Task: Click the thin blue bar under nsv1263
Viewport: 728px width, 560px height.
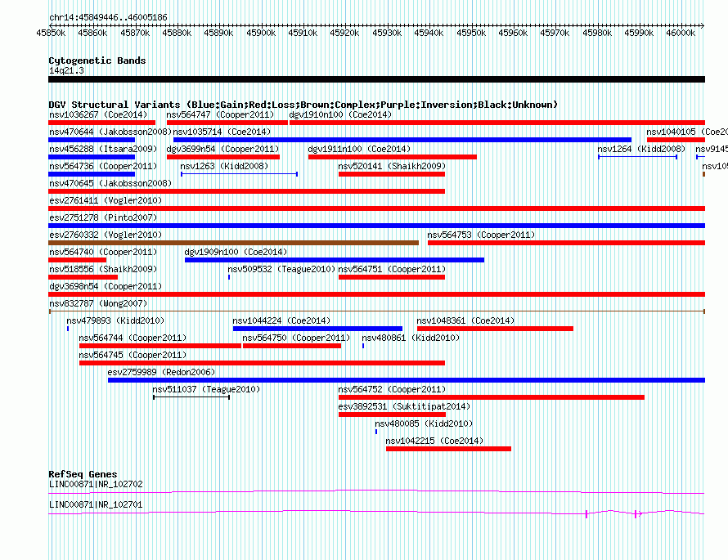Action: coord(239,174)
